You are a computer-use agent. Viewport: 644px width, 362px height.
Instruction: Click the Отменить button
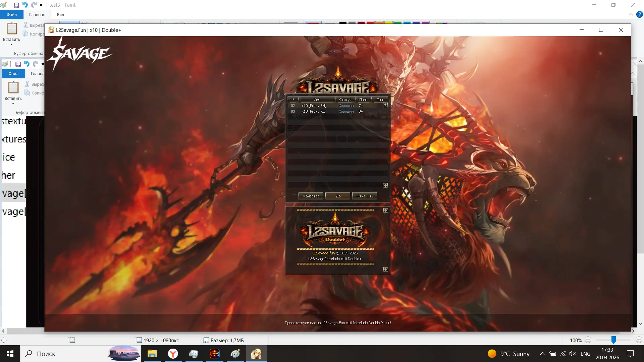click(365, 196)
